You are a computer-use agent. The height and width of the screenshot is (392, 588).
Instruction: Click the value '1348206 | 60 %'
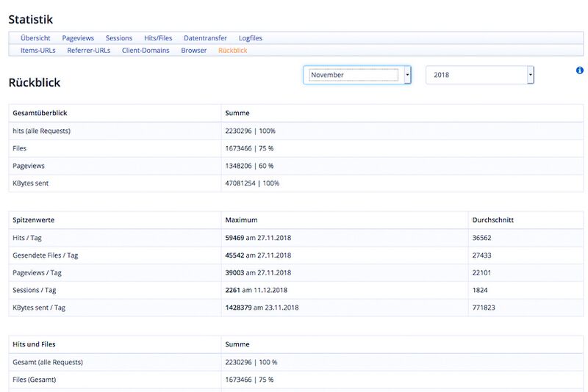tap(249, 166)
